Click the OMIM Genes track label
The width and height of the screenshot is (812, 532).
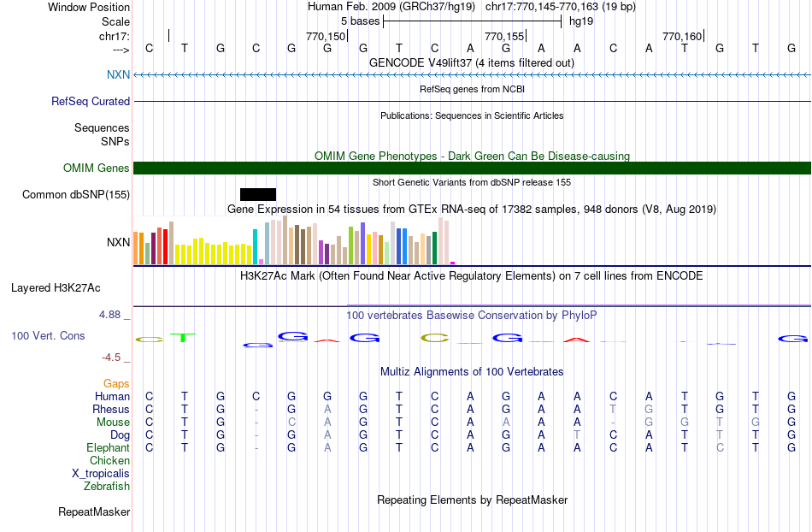coord(96,168)
